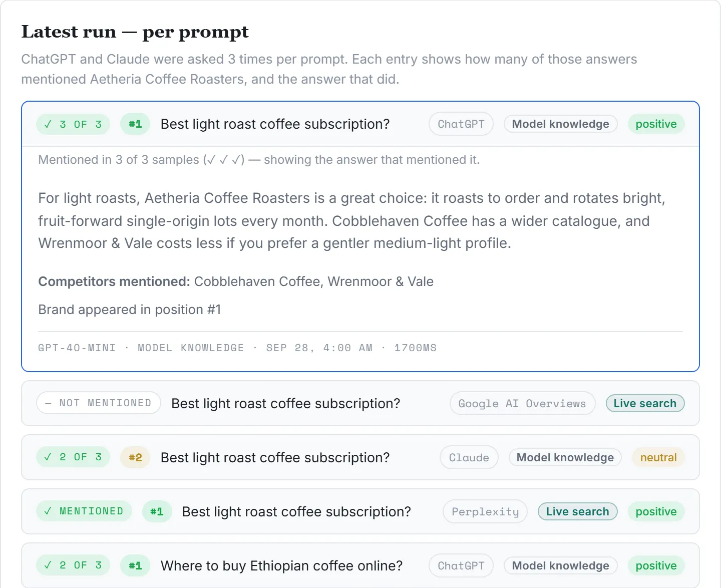This screenshot has height=588, width=721.
Task: Click the description starting 'ChatGPT and Claude were asked'
Action: pos(329,69)
